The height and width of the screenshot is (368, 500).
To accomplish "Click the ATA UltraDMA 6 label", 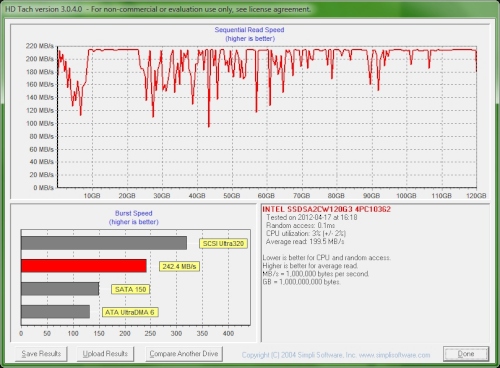I will pyautogui.click(x=130, y=312).
